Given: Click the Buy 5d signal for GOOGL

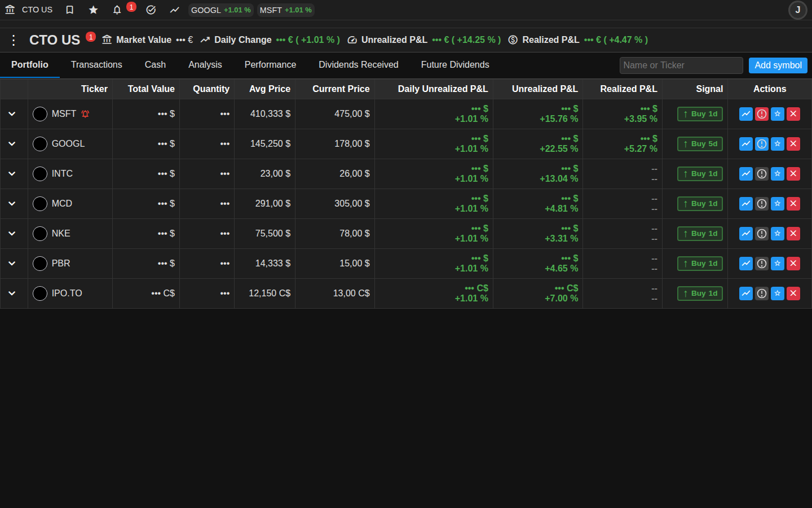Looking at the screenshot, I should pyautogui.click(x=700, y=144).
